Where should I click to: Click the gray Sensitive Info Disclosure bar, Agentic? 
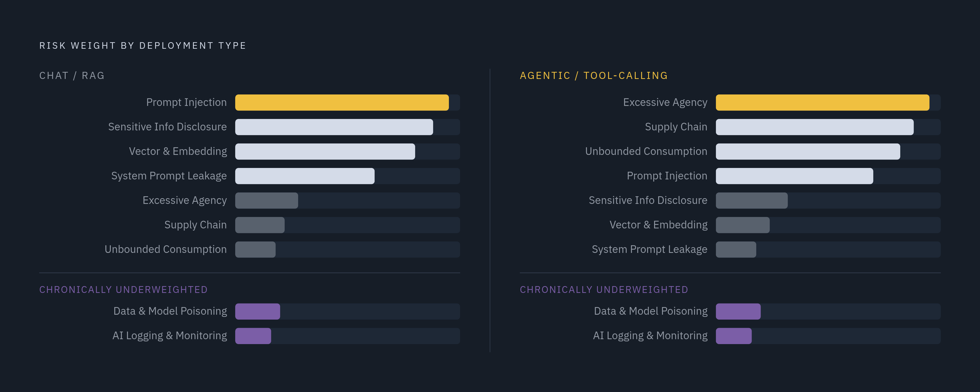click(x=752, y=201)
